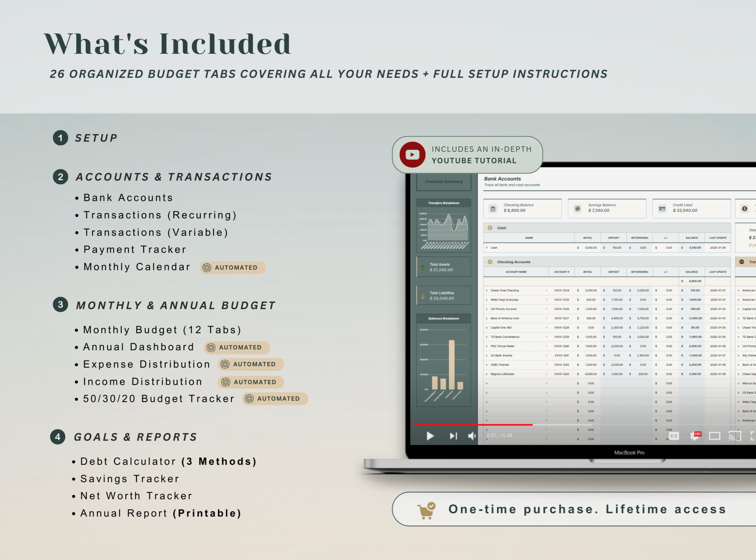756x560 pixels.
Task: Click the 50/30/20 Budget Tracker automated gear icon
Action: tap(249, 399)
